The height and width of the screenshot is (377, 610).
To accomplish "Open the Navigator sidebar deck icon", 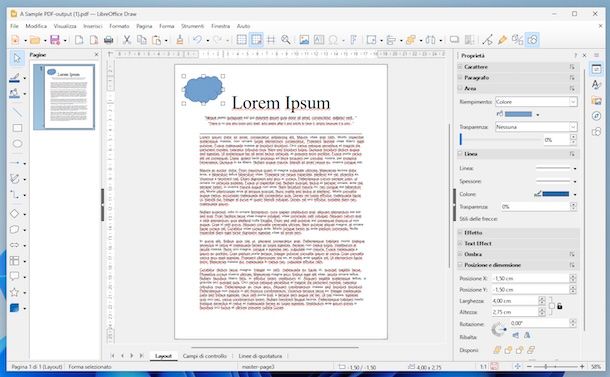I will click(x=596, y=116).
